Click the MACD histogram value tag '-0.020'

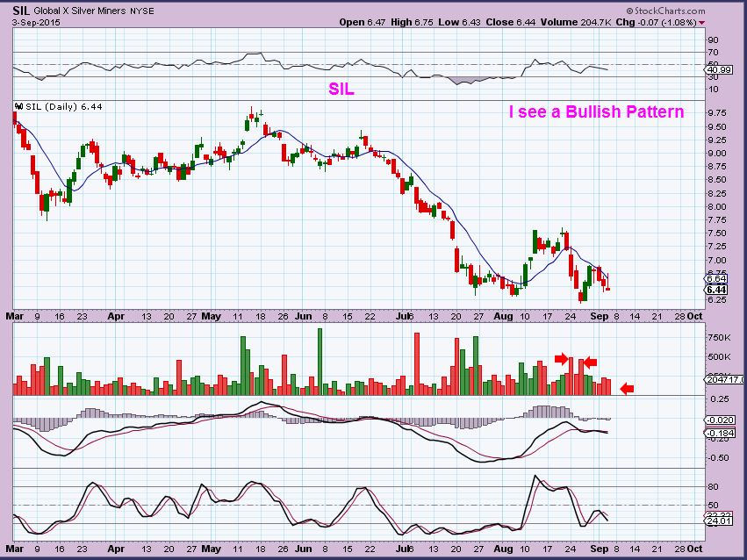(x=720, y=420)
